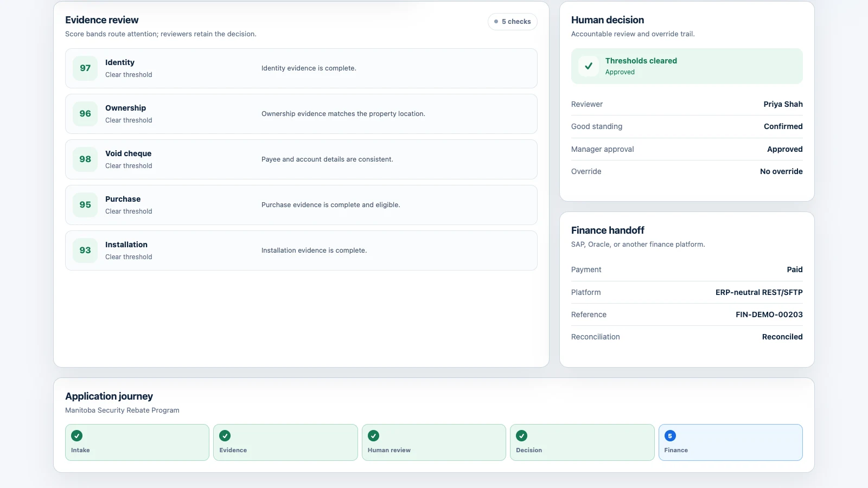
Task: Select the Void cheque evidence row
Action: coord(301,159)
